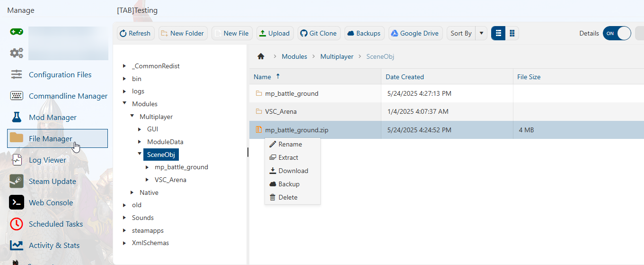
Task: Click the Activity & Stats chart icon
Action: pos(17,245)
